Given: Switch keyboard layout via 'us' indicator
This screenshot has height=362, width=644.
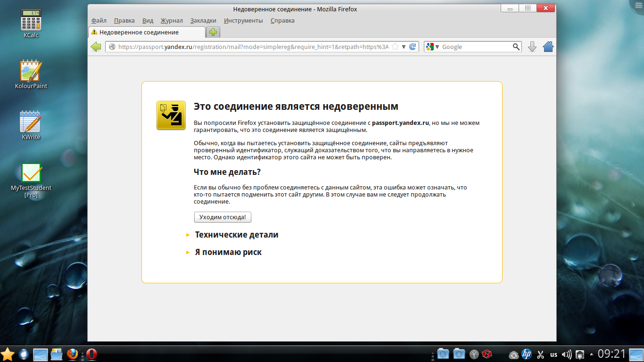Looking at the screenshot, I should [553, 354].
